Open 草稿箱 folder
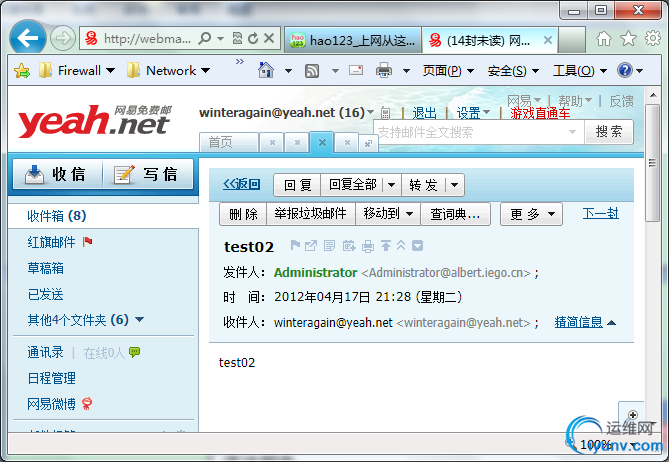669x462 pixels. click(46, 268)
